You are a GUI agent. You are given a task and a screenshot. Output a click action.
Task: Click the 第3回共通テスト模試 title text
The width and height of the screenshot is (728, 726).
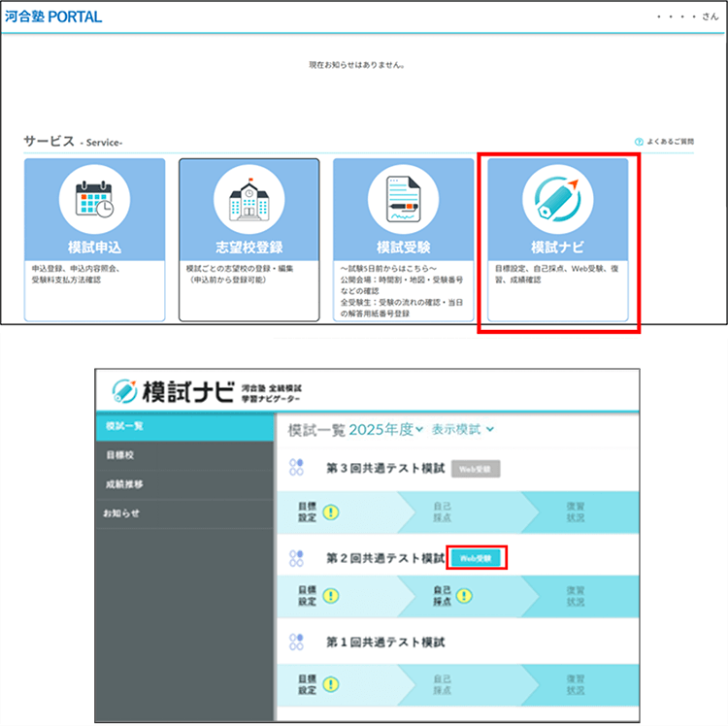click(x=385, y=468)
